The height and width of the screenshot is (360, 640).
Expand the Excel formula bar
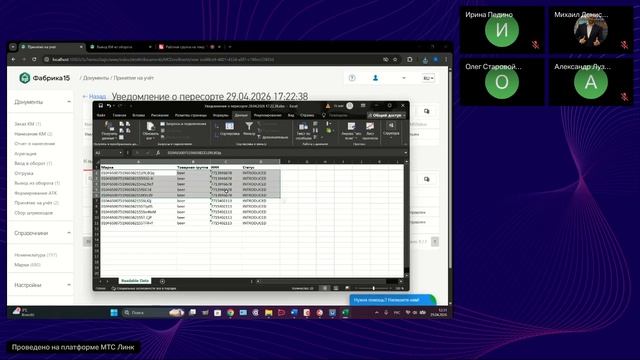pyautogui.click(x=405, y=153)
